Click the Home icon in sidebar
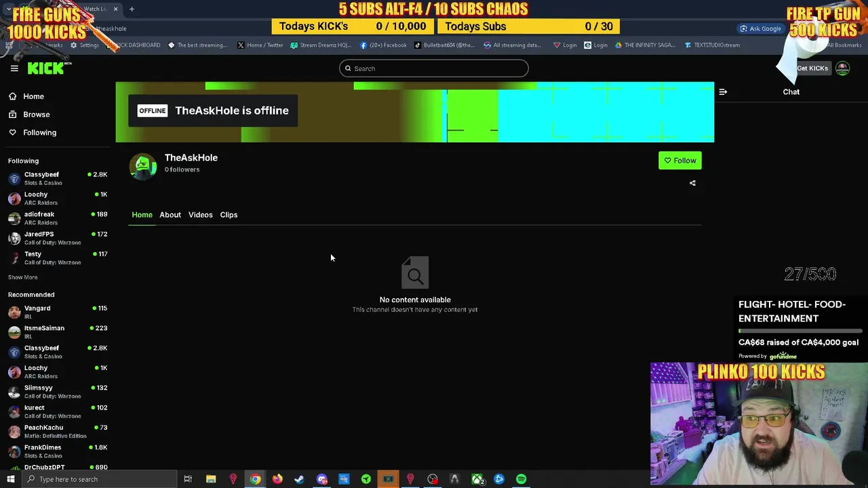The image size is (868, 488). point(12,96)
